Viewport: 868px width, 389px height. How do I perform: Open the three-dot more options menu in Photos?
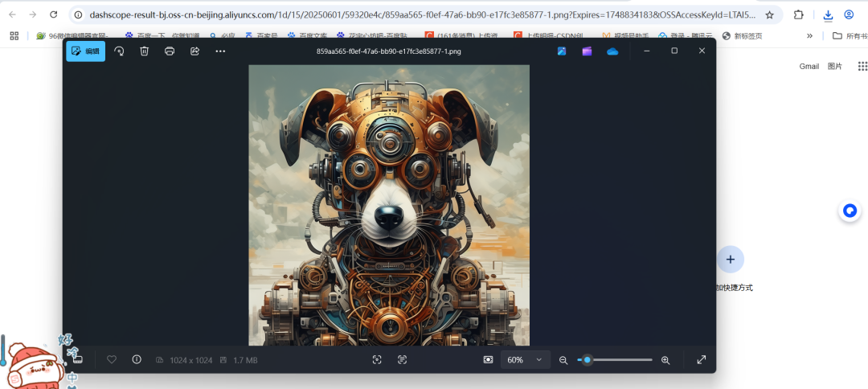[x=220, y=51]
